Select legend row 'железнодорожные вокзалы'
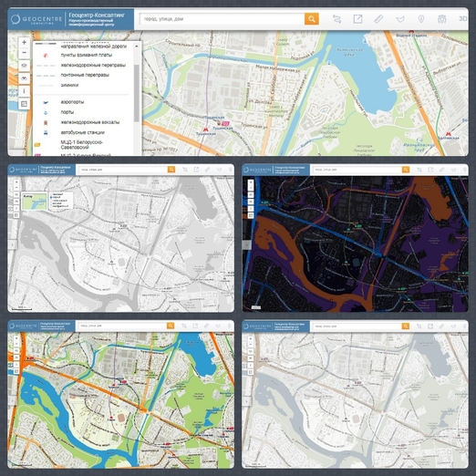The image size is (476, 476). pyautogui.click(x=81, y=122)
